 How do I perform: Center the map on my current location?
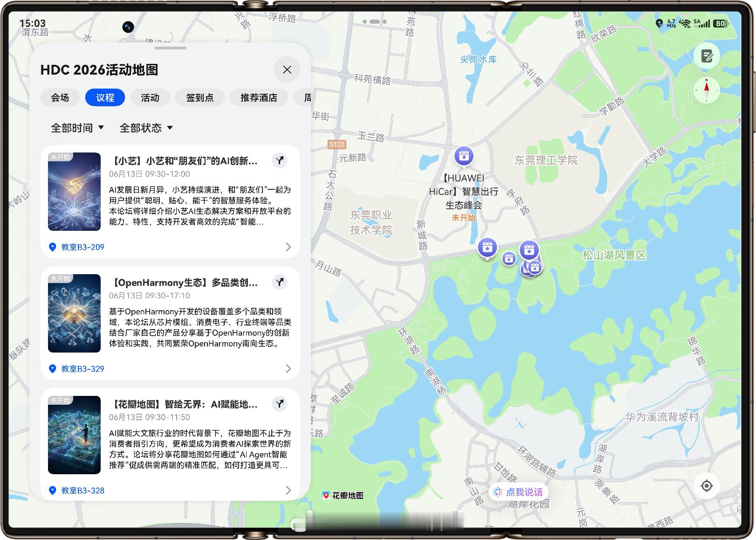[x=707, y=486]
